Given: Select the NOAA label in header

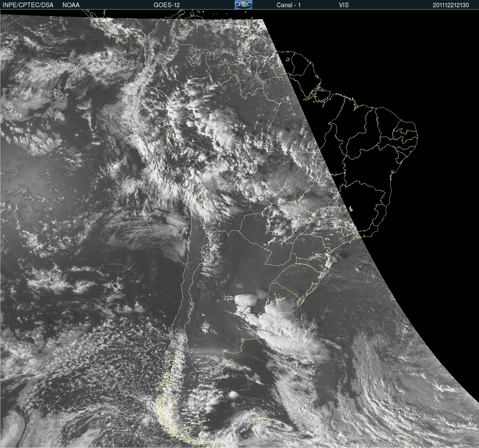Looking at the screenshot, I should (x=71, y=5).
